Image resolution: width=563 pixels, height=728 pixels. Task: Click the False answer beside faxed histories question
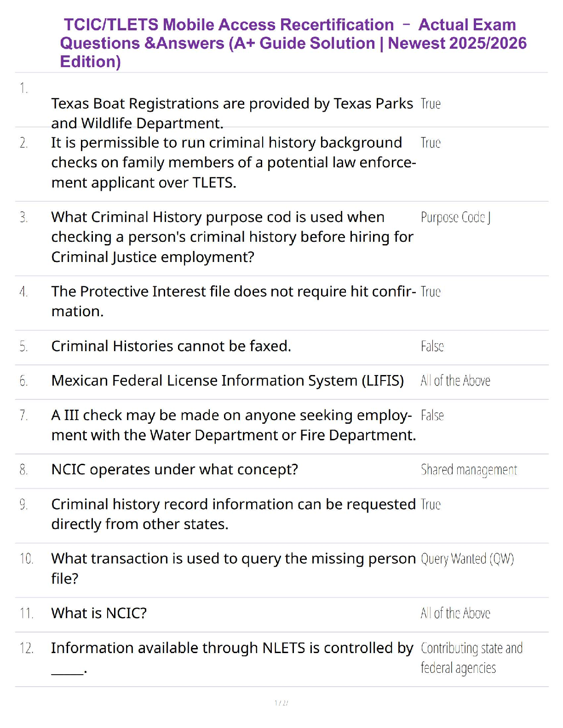click(432, 346)
